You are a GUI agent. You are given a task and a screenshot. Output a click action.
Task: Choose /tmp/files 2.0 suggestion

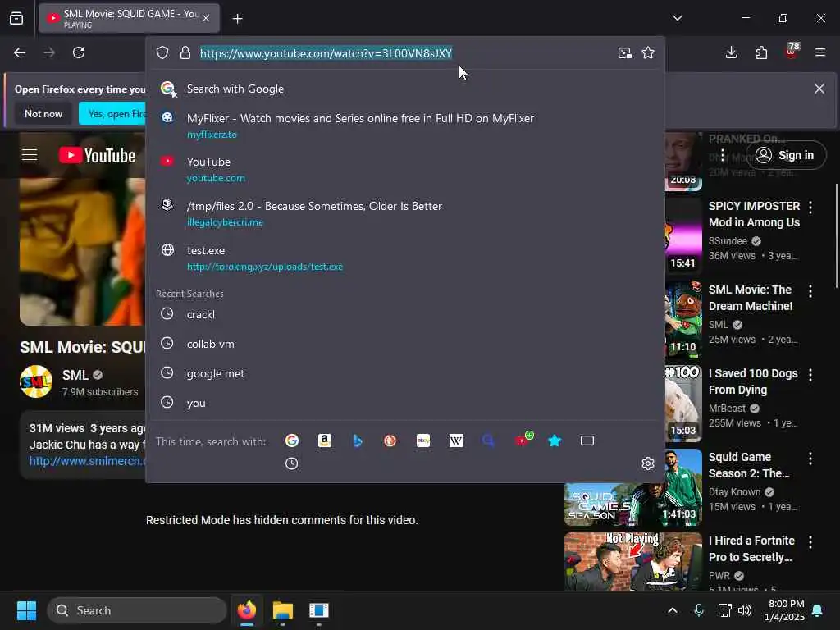coord(405,213)
